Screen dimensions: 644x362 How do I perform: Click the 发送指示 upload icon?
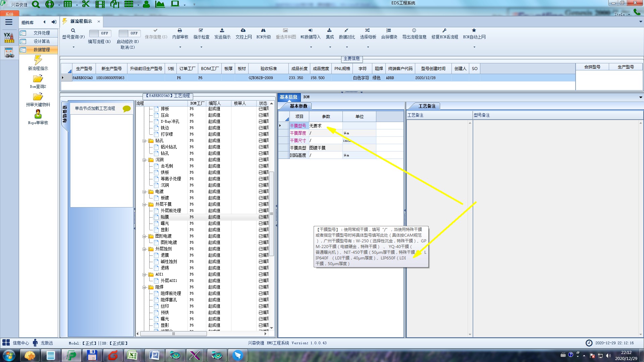point(222,31)
